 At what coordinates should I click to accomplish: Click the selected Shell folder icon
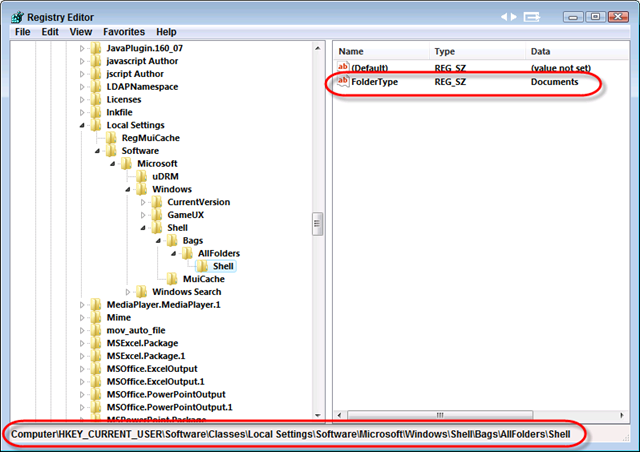coord(202,266)
